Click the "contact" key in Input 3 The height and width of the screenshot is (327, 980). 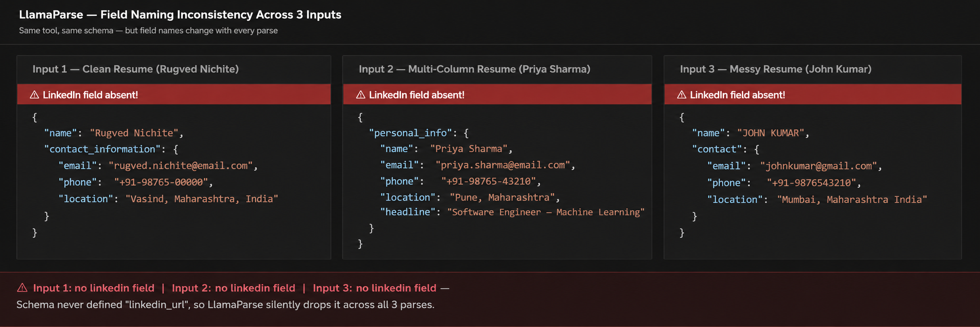[717, 149]
